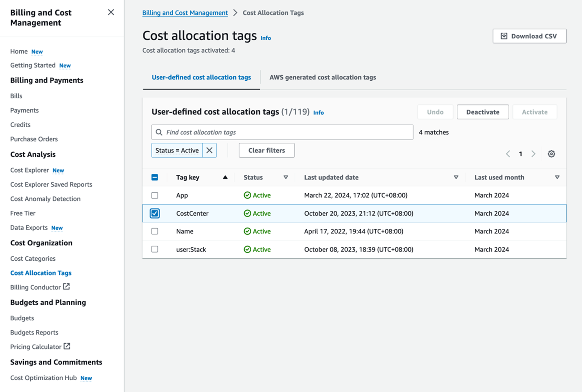Click the Deactivate button
The height and width of the screenshot is (392, 582).
click(x=483, y=112)
